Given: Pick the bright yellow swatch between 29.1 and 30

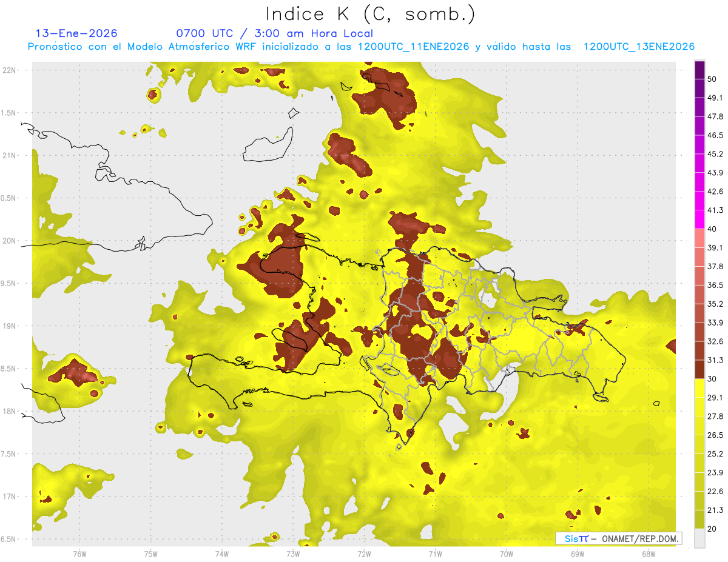Looking at the screenshot, I should coord(699,388).
